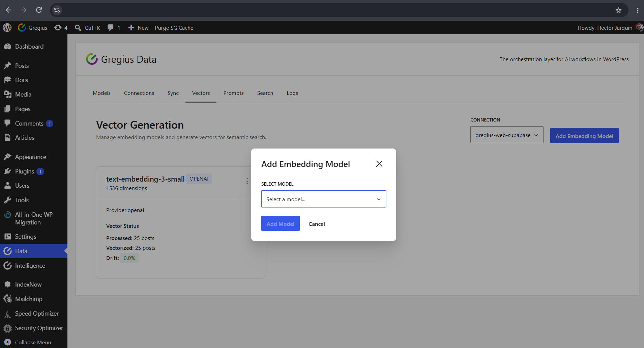
Task: Open the gregius-web-supabase connection dropdown
Action: tap(507, 135)
